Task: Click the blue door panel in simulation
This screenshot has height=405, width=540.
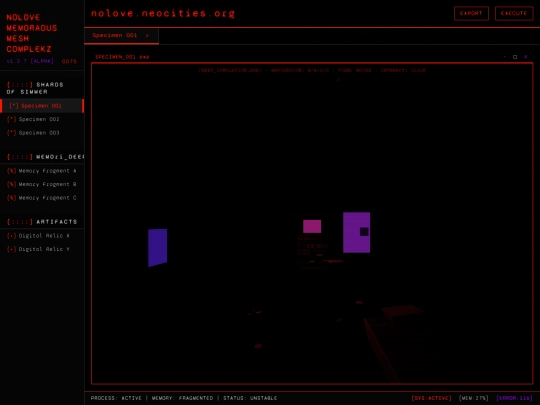Action: [158, 248]
